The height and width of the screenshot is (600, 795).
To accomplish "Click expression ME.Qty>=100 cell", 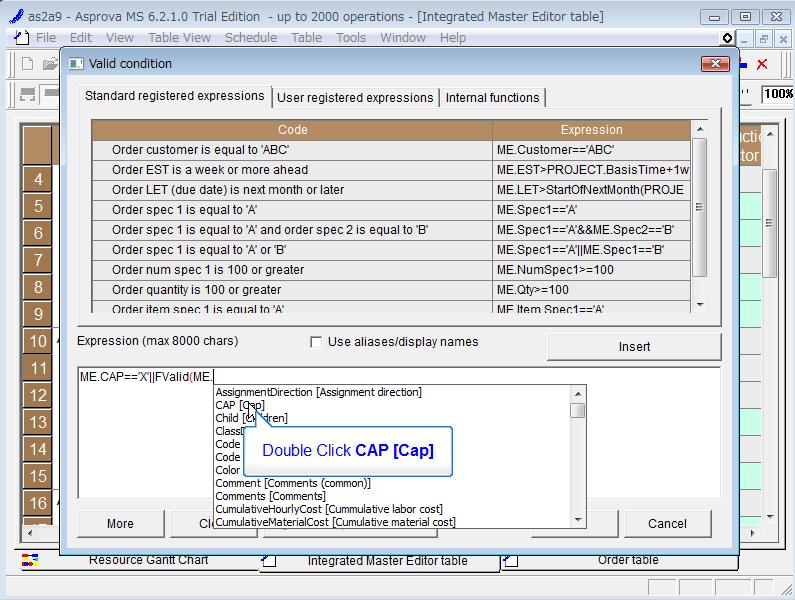I will (591, 290).
